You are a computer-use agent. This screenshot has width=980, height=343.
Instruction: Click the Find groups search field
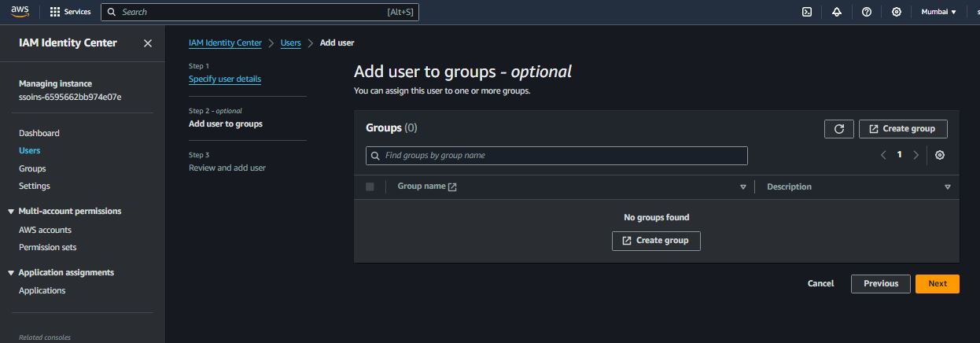click(557, 156)
